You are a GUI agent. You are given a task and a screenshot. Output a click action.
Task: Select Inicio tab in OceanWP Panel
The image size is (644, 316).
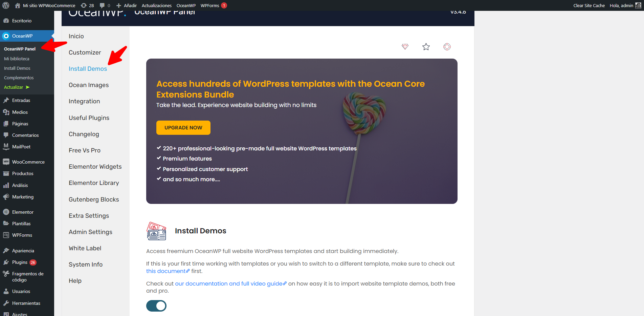(76, 36)
